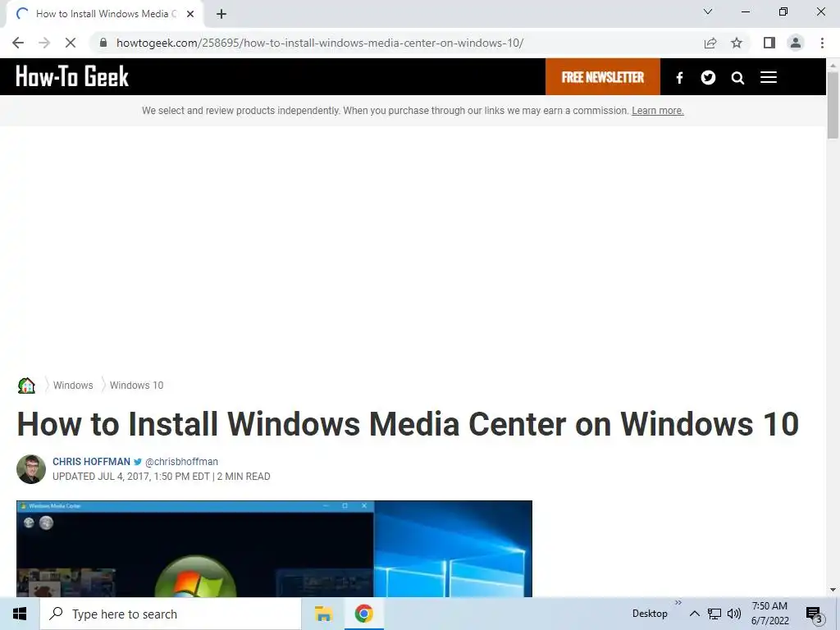Click the article title heading
Image resolution: width=840 pixels, height=630 pixels.
[x=408, y=424]
